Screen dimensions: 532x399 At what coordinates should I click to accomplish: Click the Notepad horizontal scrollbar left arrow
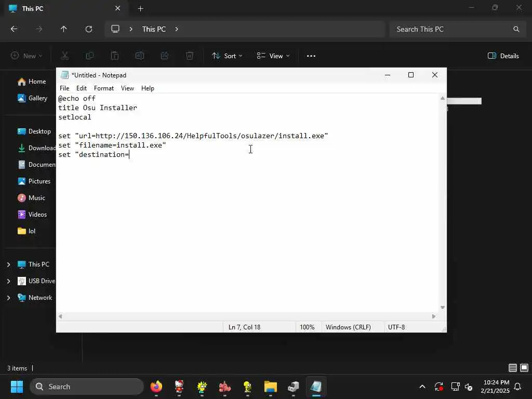tap(60, 316)
